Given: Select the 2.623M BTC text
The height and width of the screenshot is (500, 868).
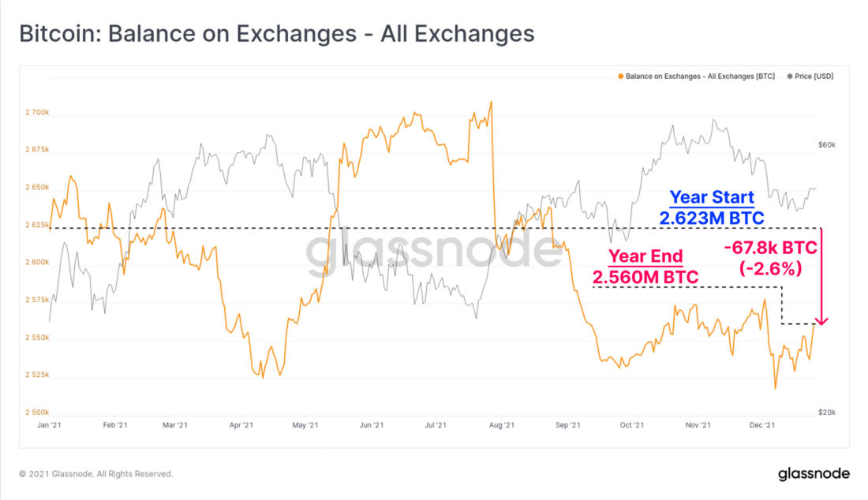Looking at the screenshot, I should click(x=712, y=218).
